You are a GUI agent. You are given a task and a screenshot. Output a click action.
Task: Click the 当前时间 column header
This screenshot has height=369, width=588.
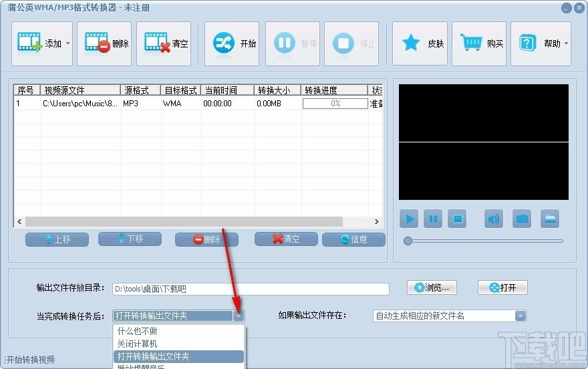(x=228, y=90)
